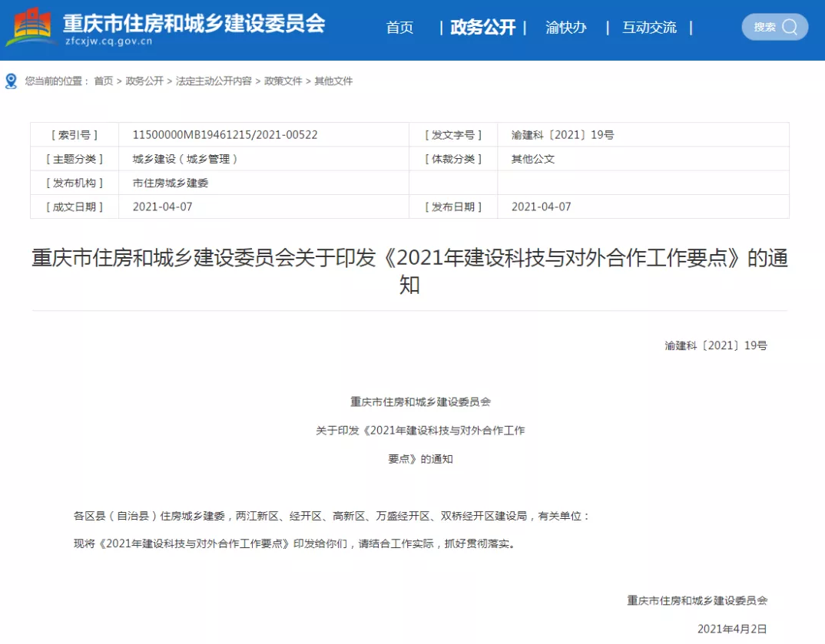Go to 首页 in breadcrumb trail

coord(104,81)
